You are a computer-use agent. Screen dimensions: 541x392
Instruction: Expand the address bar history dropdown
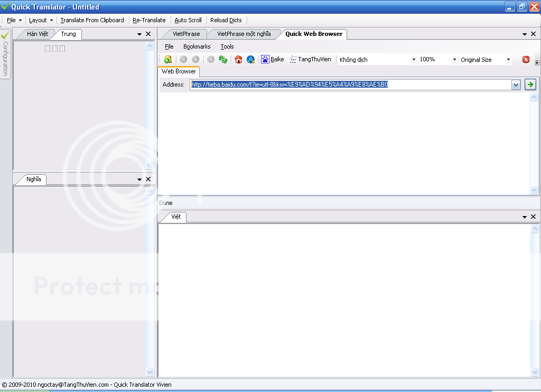click(x=516, y=85)
